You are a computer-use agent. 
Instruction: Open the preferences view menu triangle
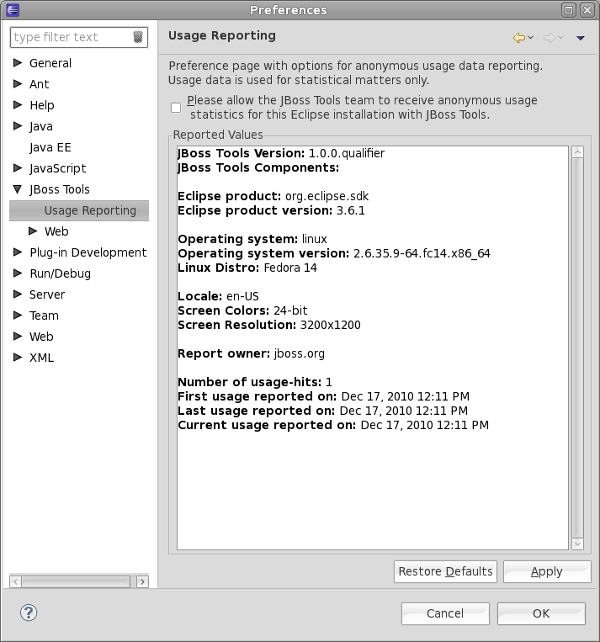pos(580,38)
